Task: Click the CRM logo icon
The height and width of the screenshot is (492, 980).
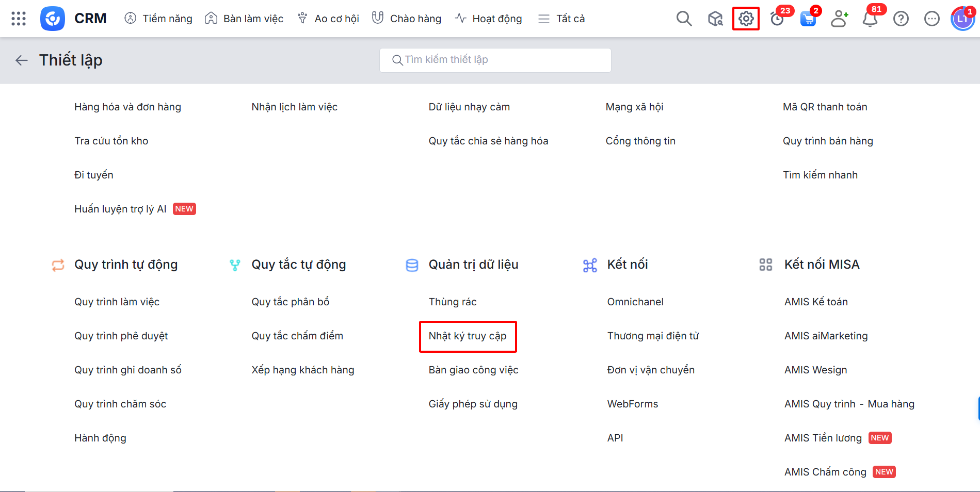Action: tap(53, 19)
